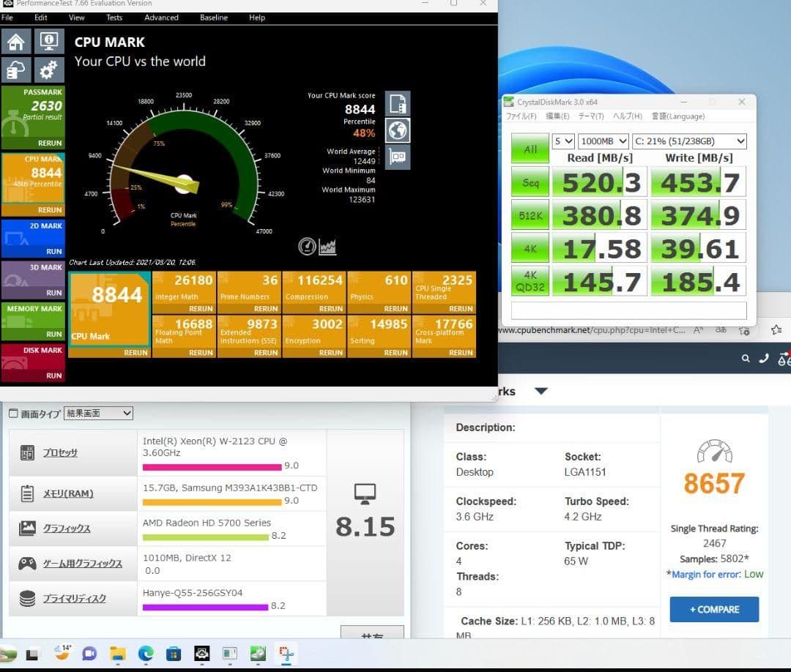This screenshot has width=791, height=672.
Task: Click the cloud upload baseline icon
Action: (x=16, y=70)
